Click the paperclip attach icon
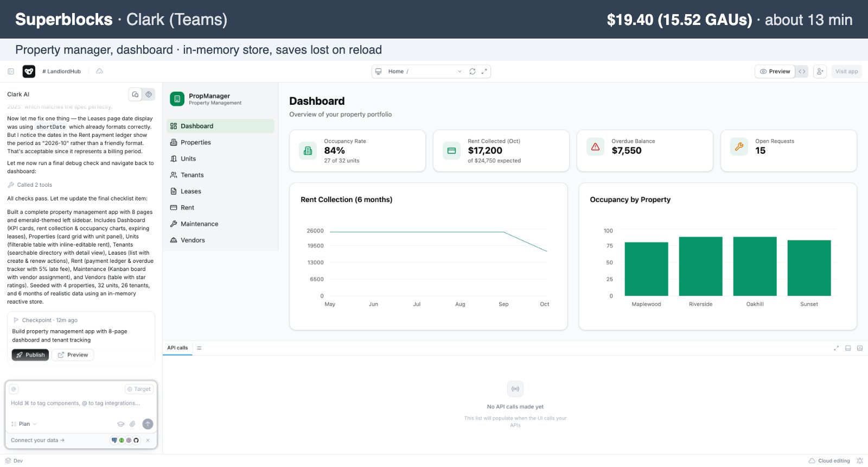This screenshot has width=868, height=467. tap(132, 424)
